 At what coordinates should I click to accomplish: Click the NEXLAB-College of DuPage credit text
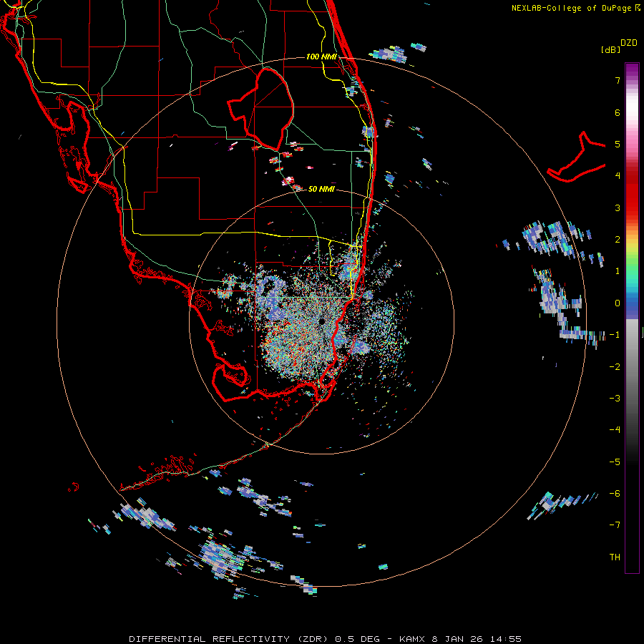(x=572, y=8)
